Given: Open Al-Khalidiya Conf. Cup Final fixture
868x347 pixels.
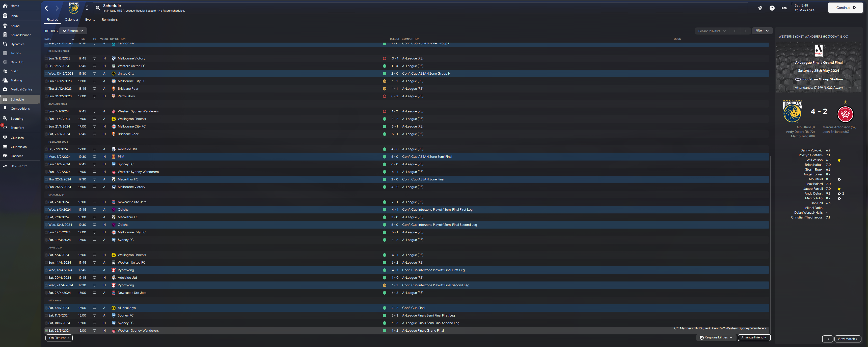Looking at the screenshot, I should click(x=407, y=308).
